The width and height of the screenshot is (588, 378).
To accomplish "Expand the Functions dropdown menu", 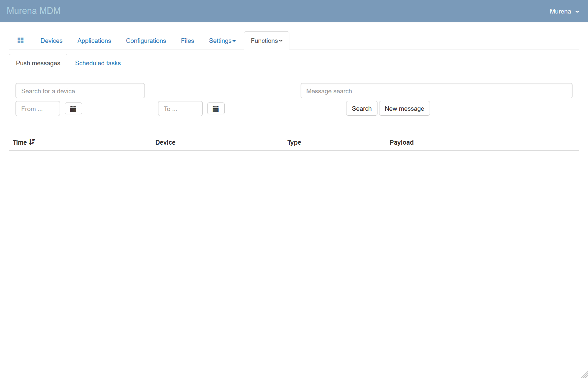I will pos(266,41).
